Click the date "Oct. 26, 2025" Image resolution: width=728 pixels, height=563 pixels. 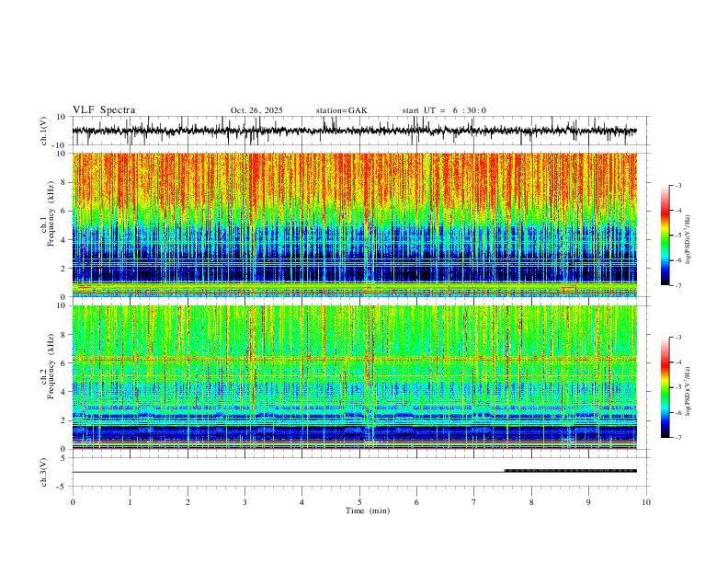pyautogui.click(x=256, y=110)
